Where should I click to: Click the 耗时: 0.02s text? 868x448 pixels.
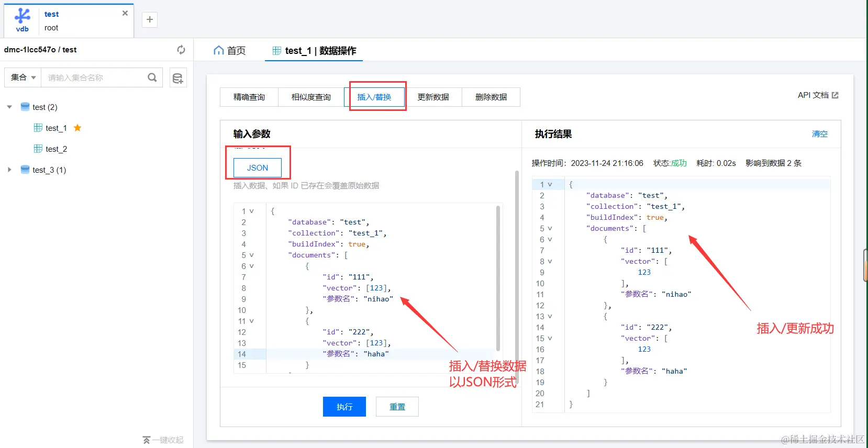pos(716,163)
